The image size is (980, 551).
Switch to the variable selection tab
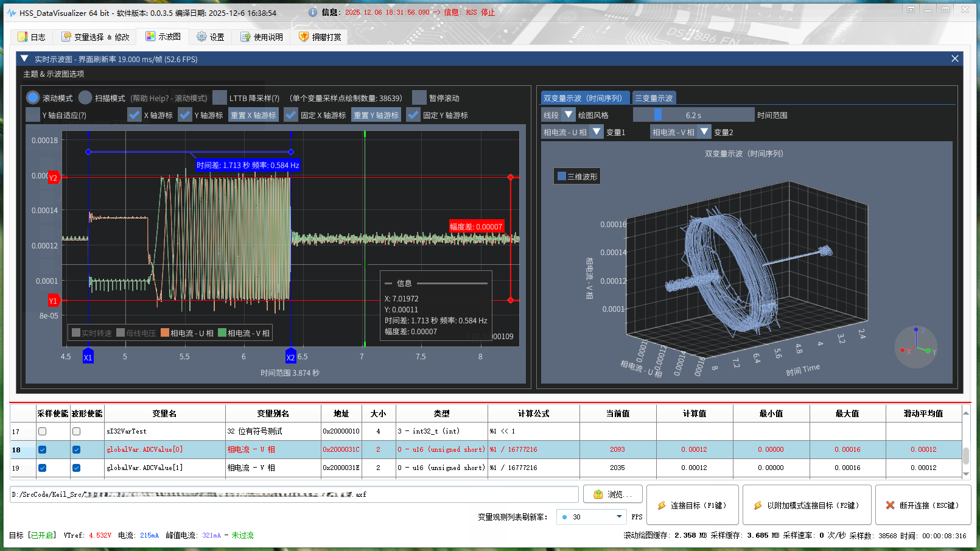point(96,37)
